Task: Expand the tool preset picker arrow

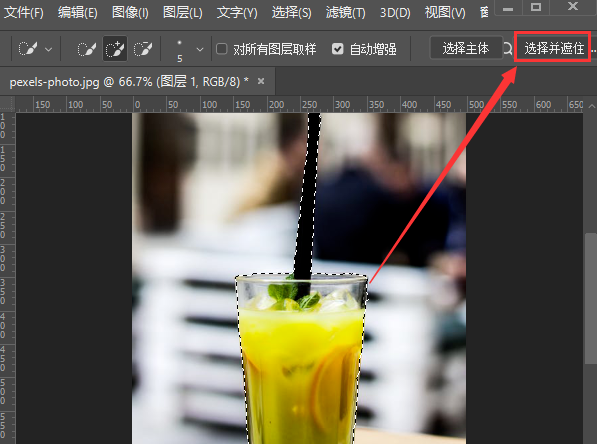Action: 48,49
